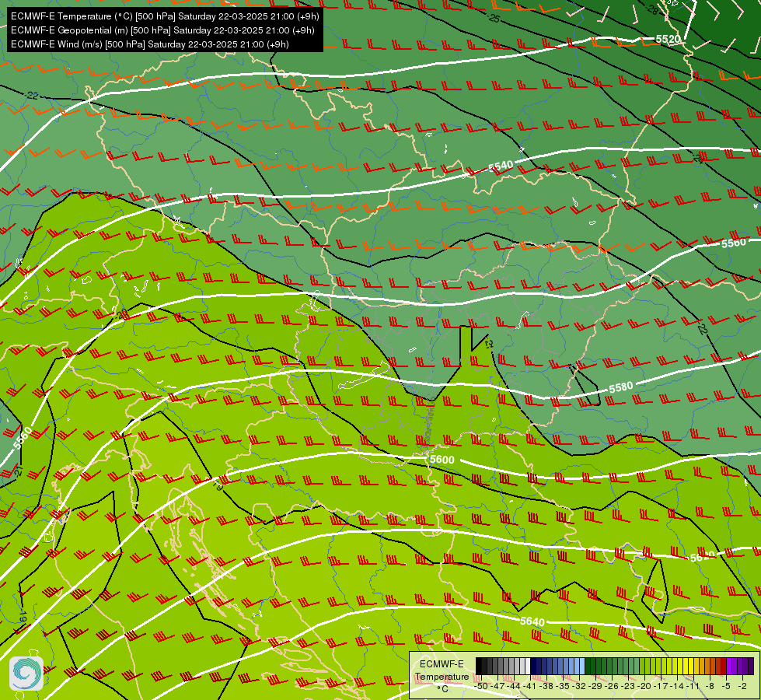The image size is (761, 700).
Task: Click the -2 tick label in the legend
Action: point(742,687)
